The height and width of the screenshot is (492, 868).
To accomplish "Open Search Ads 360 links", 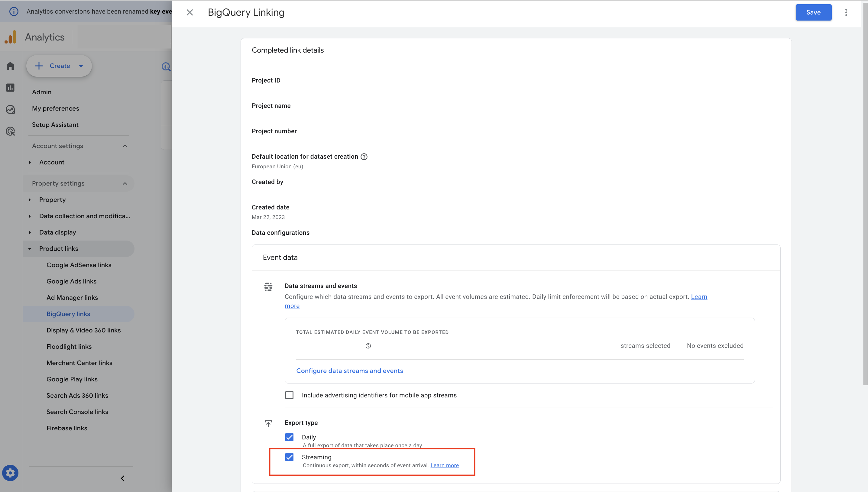I will pyautogui.click(x=77, y=395).
